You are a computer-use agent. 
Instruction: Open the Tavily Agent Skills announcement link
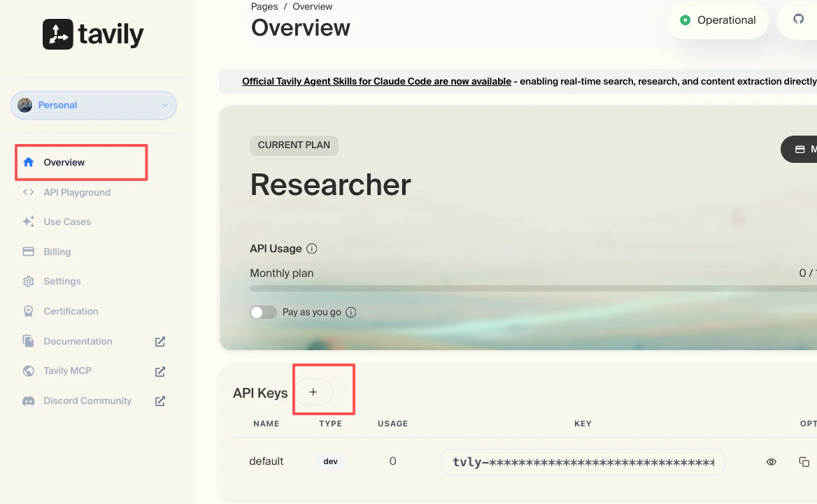click(x=377, y=81)
